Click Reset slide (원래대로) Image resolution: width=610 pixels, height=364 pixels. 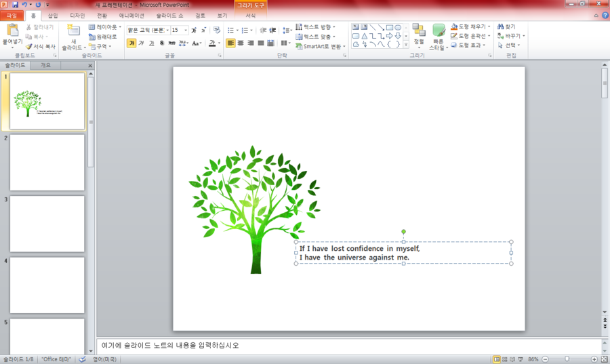[103, 37]
